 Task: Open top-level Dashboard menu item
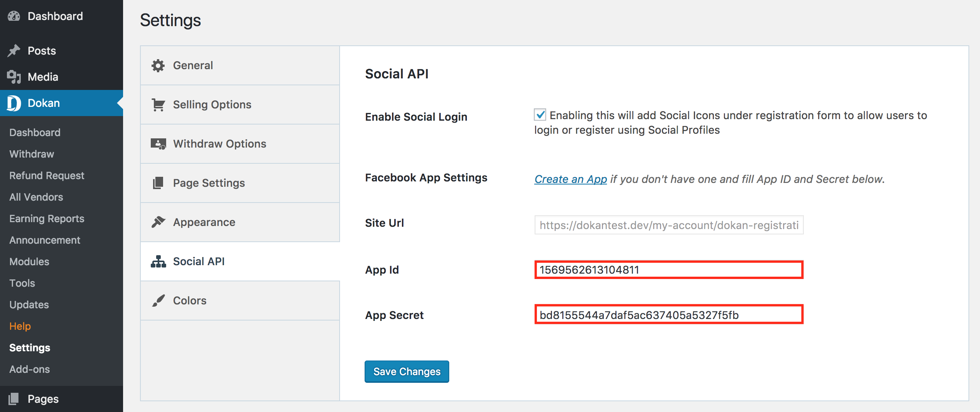click(x=62, y=16)
